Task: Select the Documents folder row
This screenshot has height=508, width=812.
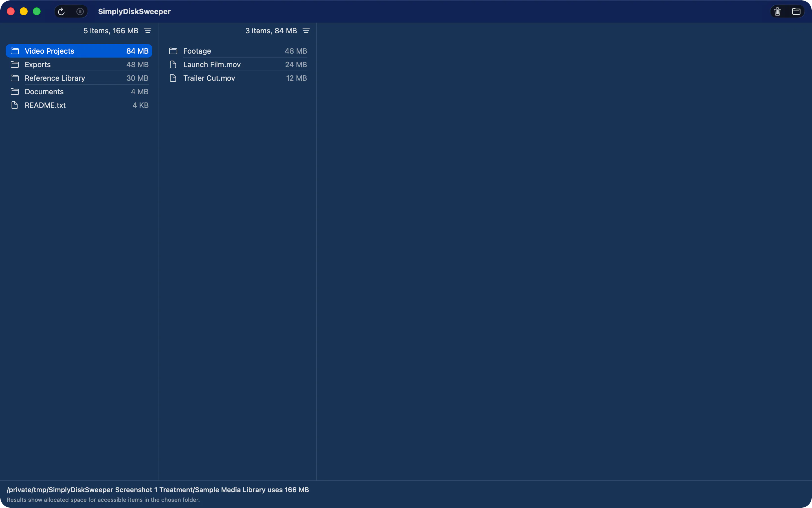Action: 79,91
